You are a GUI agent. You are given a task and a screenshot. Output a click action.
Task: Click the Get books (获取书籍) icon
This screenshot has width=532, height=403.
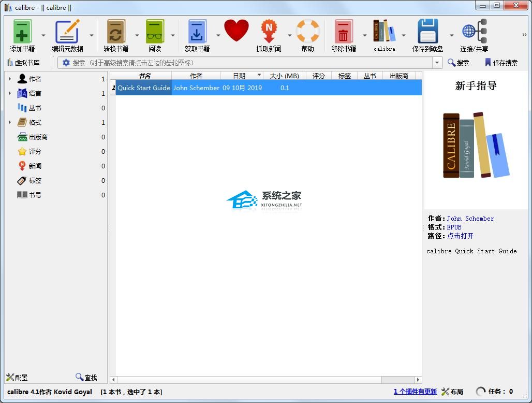click(x=197, y=31)
